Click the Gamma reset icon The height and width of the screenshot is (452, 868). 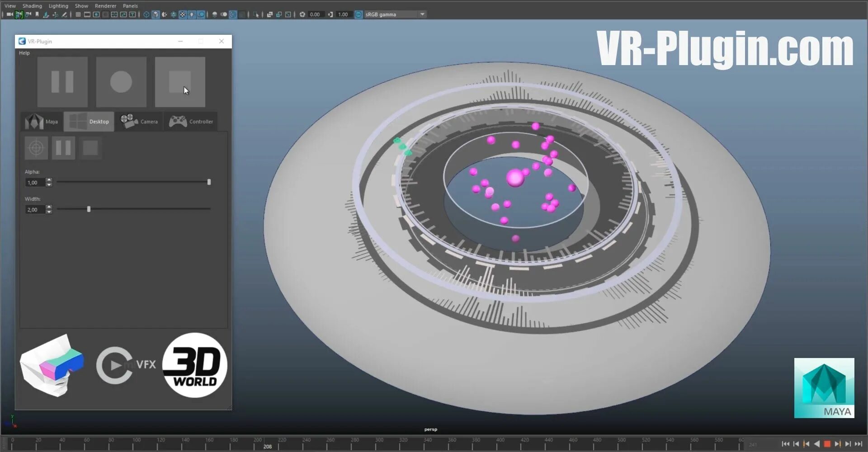click(330, 14)
